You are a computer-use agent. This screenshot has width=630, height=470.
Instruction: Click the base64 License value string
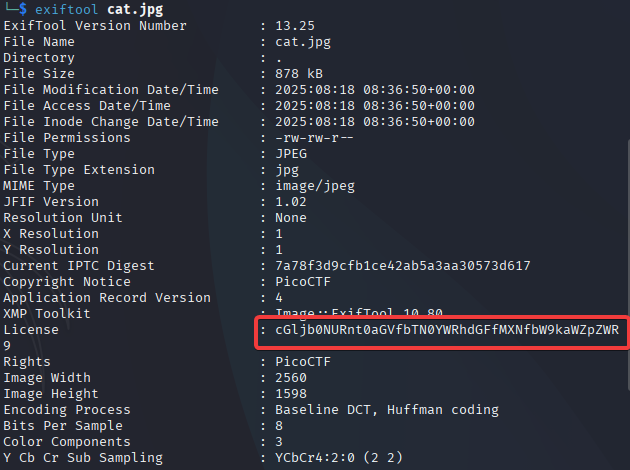pos(447,330)
